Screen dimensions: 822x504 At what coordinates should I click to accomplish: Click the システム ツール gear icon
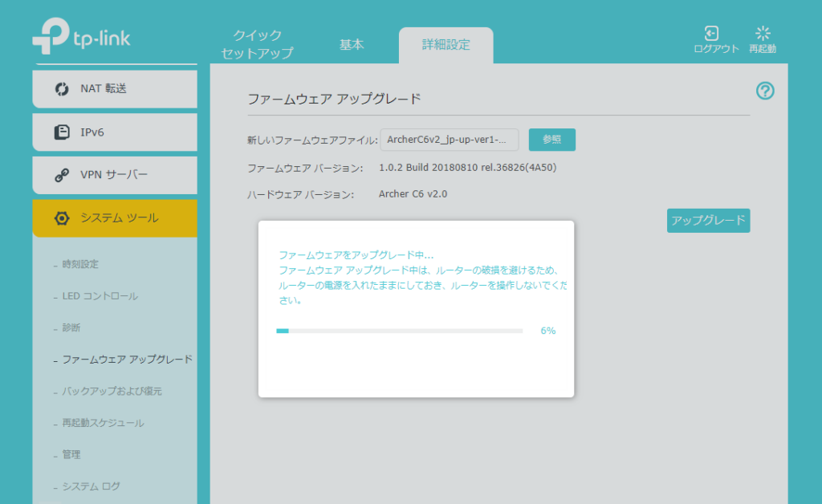[x=62, y=218]
